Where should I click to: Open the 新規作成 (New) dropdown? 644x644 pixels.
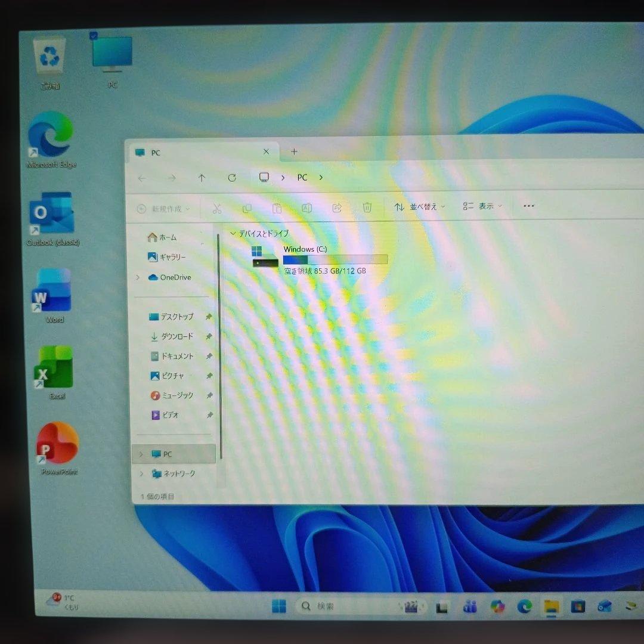(163, 209)
